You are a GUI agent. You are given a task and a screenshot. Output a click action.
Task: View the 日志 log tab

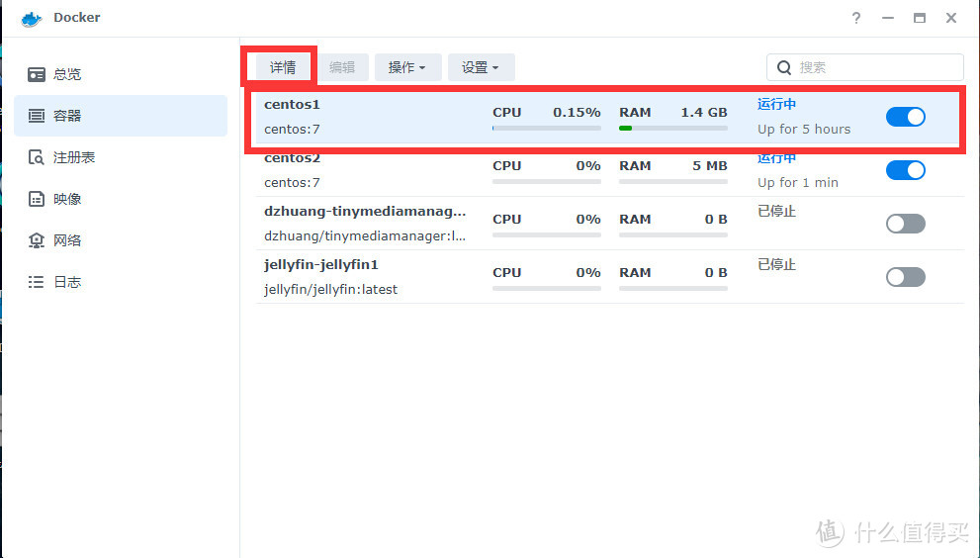tap(121, 282)
